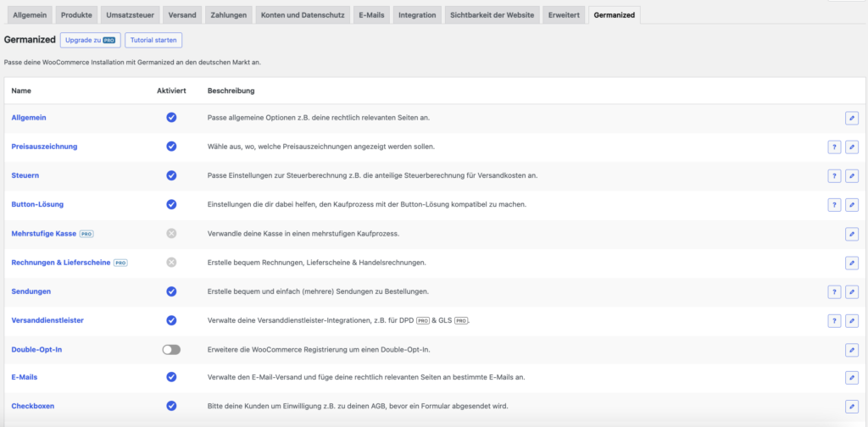Click the edit pencil for Double-Opt-In row
The image size is (868, 427).
click(x=851, y=350)
